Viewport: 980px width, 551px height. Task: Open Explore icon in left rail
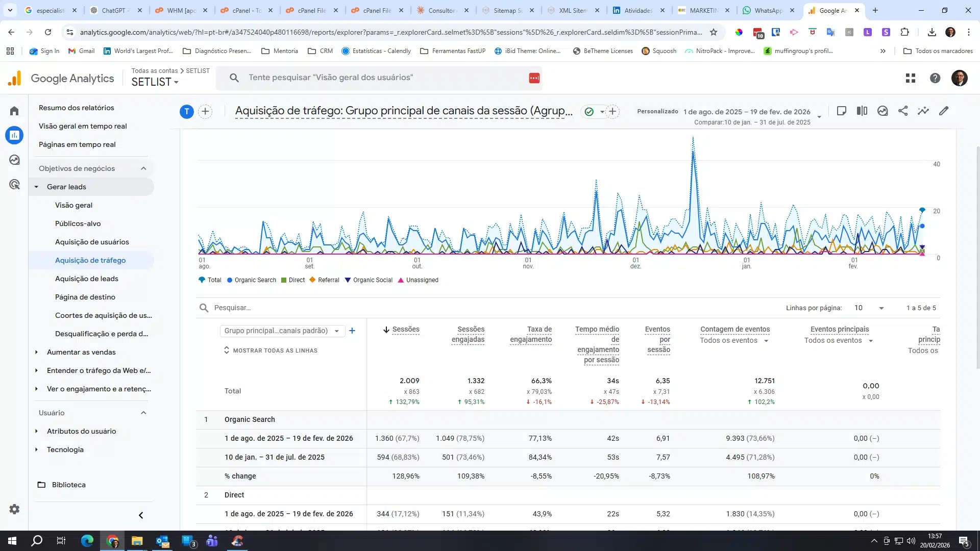coord(14,160)
